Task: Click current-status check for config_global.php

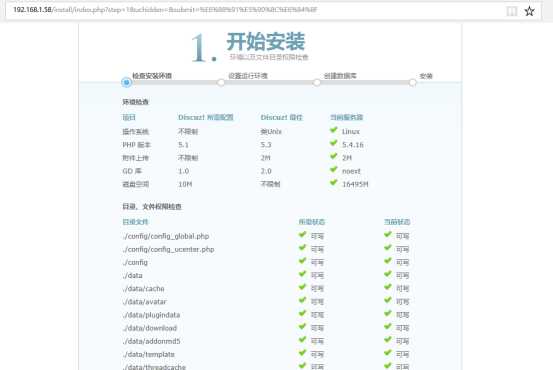Action: tap(388, 235)
